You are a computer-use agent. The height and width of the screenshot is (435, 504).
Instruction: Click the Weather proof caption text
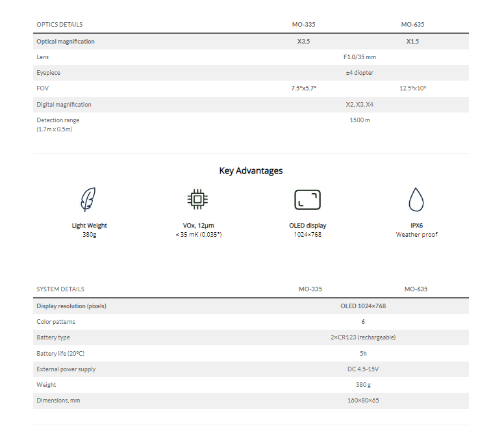pos(416,235)
